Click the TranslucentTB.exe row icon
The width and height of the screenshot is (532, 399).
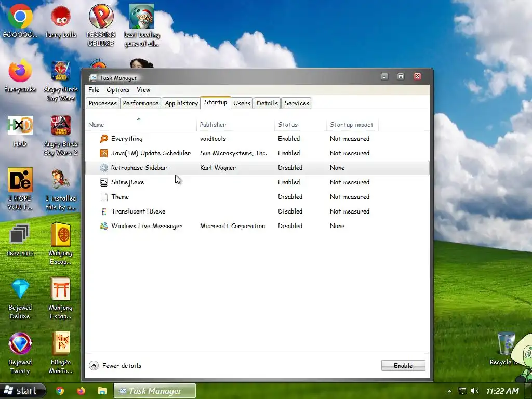(104, 211)
